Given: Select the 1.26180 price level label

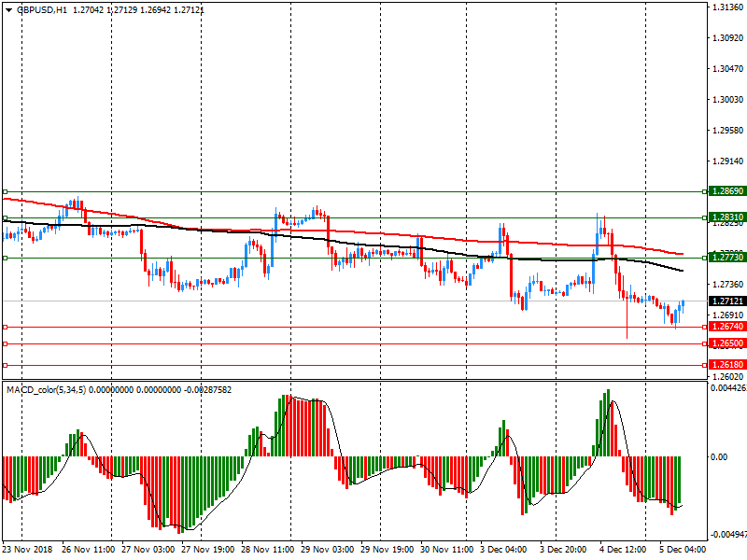Looking at the screenshot, I should coord(727,365).
